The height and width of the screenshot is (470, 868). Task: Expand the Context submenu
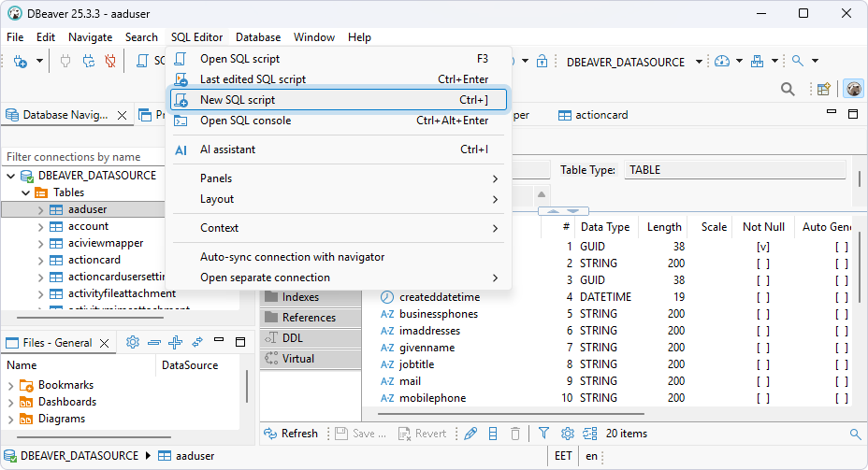pyautogui.click(x=339, y=228)
